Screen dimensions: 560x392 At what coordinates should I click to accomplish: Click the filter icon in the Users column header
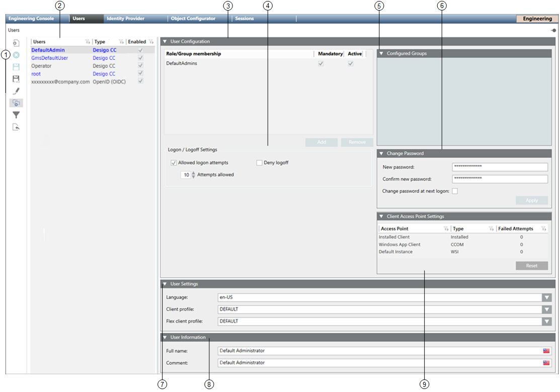tap(88, 42)
